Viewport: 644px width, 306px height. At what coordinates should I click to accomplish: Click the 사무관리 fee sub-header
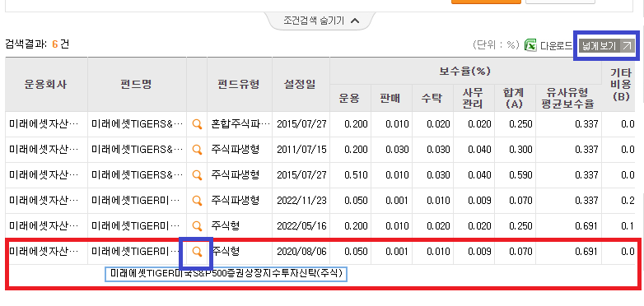point(474,98)
